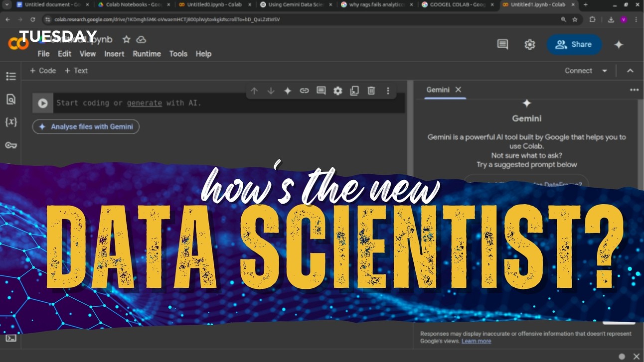Open the browser extensions icon
This screenshot has width=644, height=362.
pos(593,19)
